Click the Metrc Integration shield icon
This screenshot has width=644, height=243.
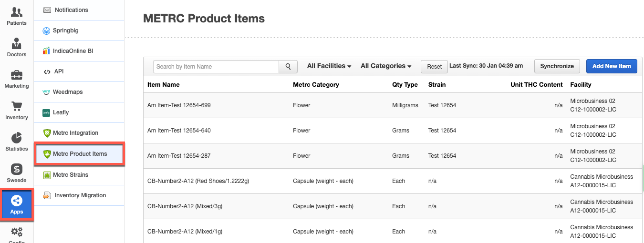tap(47, 133)
